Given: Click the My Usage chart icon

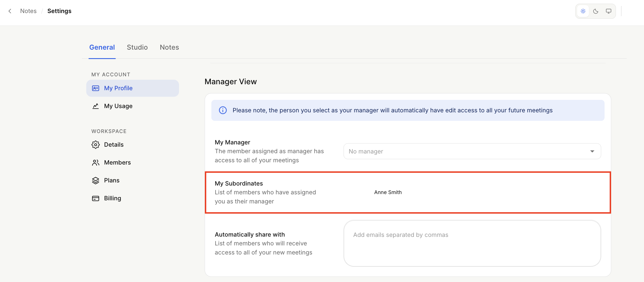Looking at the screenshot, I should [96, 106].
